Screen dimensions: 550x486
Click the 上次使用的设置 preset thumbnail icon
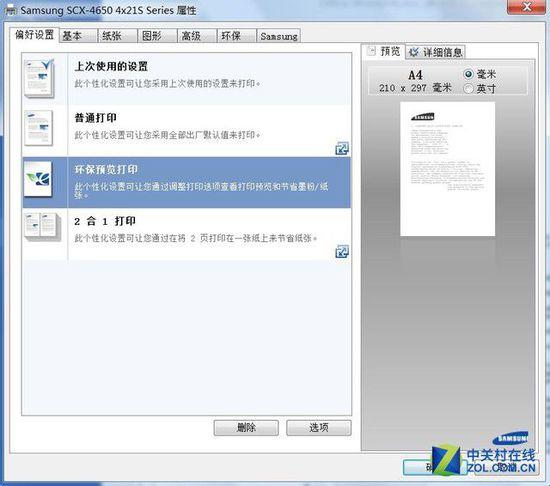[x=39, y=79]
